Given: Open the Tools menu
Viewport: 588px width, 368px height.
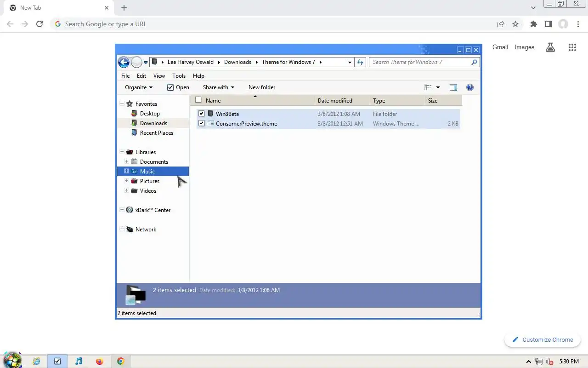Looking at the screenshot, I should 179,76.
